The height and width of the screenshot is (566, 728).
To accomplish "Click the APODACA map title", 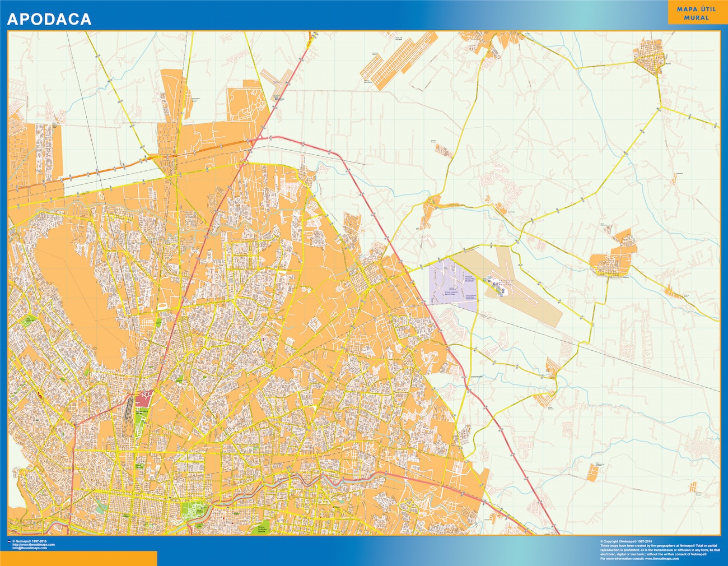I will click(x=49, y=19).
